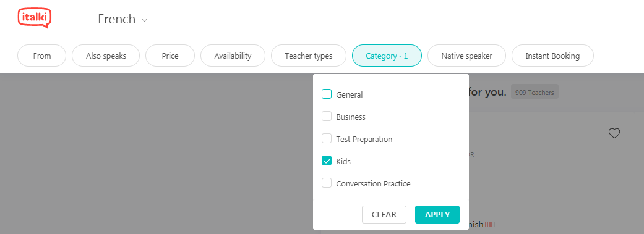Uncheck the Kids category checkbox
This screenshot has width=644, height=234.
327,161
